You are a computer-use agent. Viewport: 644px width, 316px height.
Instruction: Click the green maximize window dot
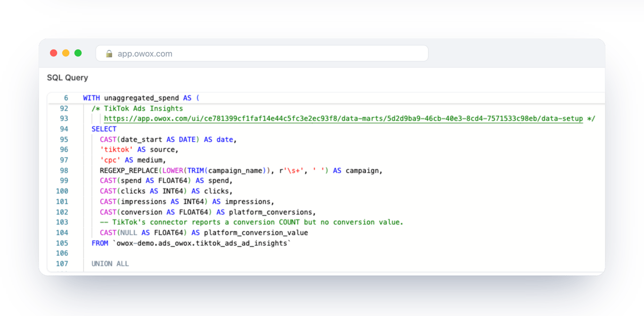(78, 53)
